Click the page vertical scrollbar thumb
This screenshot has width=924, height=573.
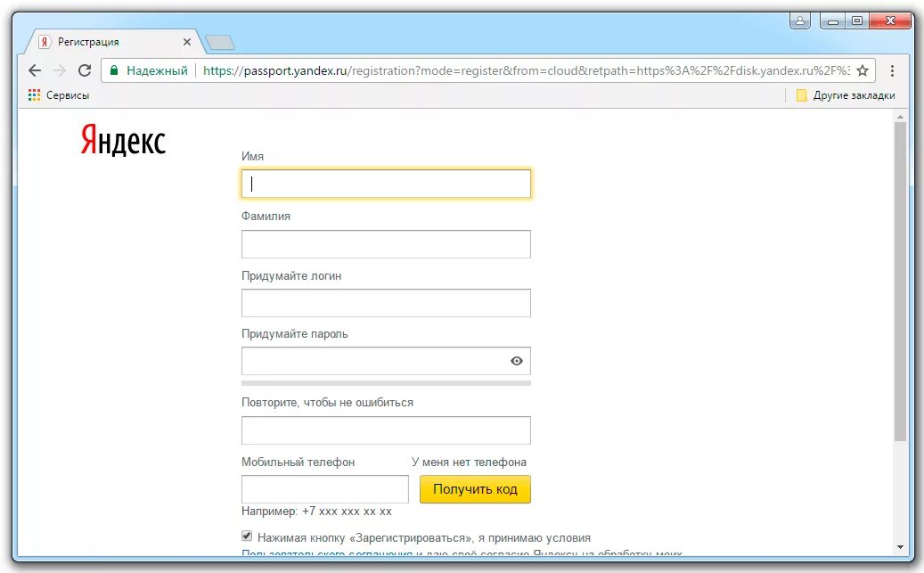[x=900, y=282]
